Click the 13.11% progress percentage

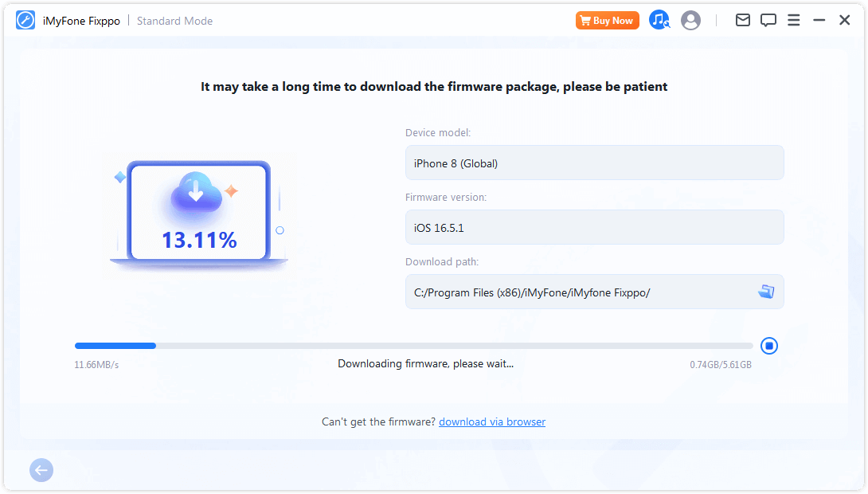pos(199,240)
